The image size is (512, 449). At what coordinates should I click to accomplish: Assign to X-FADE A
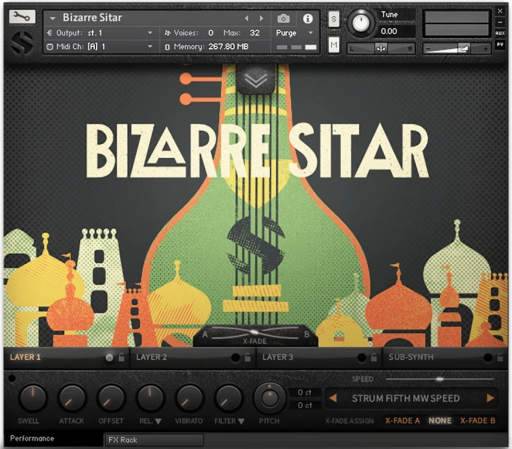402,421
